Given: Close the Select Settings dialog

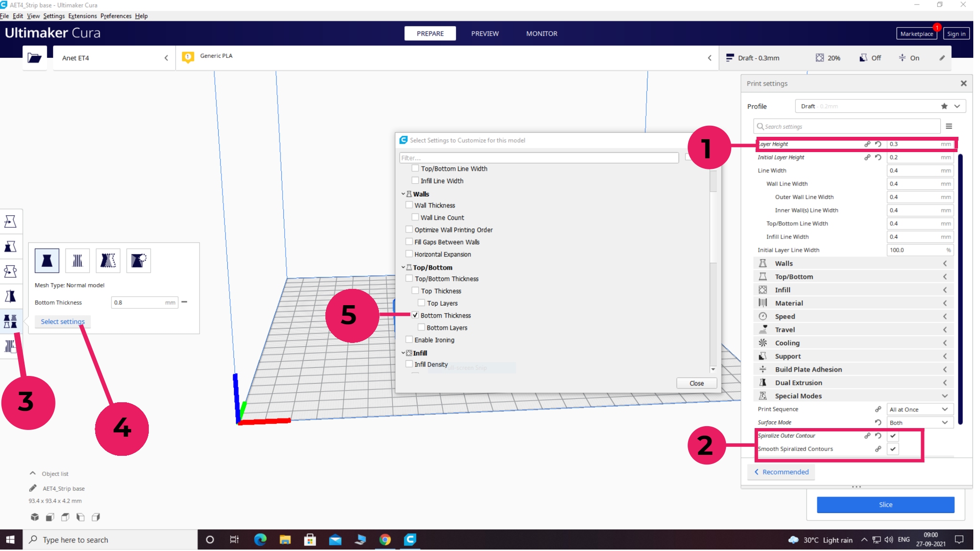Looking at the screenshot, I should tap(697, 383).
